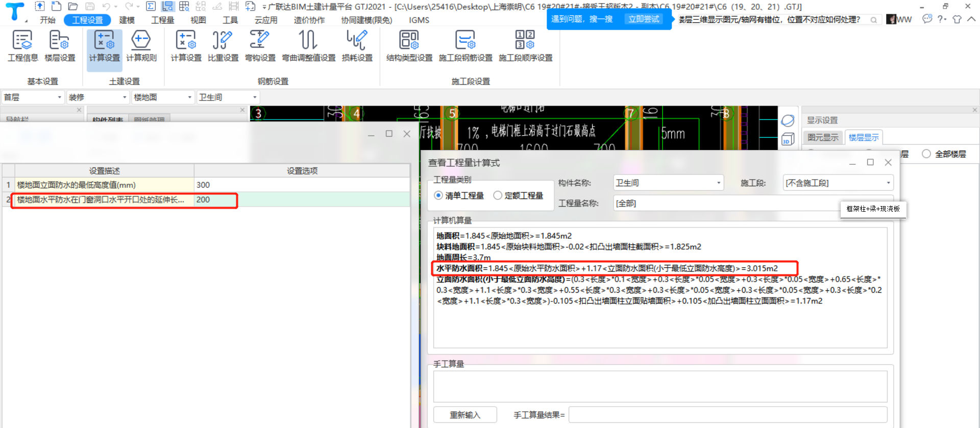980x428 pixels.
Task: Select the 设置选项 cell containing 300
Action: [302, 185]
